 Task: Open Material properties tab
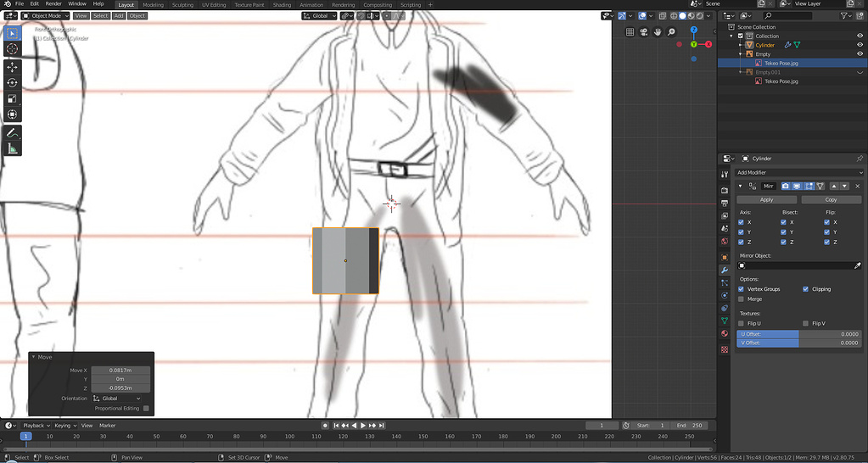coord(725,334)
